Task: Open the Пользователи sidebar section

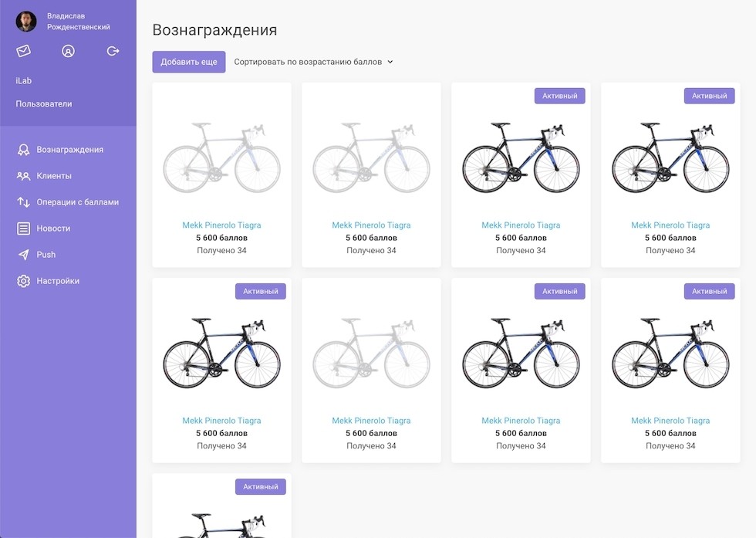Action: tap(44, 103)
